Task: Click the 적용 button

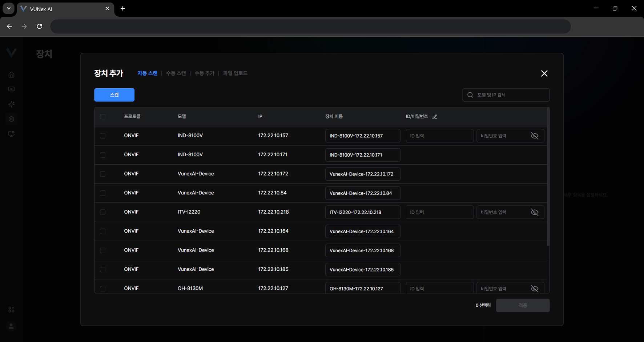Action: pos(523,305)
